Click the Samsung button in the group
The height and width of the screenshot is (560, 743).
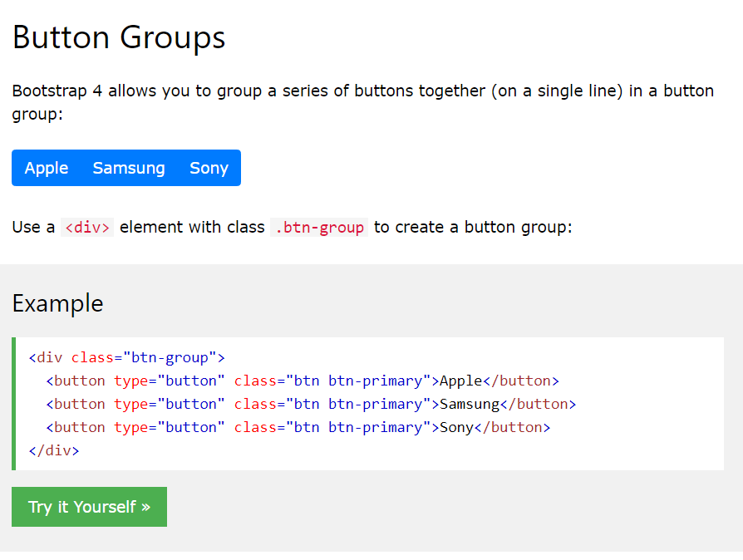[x=129, y=168]
